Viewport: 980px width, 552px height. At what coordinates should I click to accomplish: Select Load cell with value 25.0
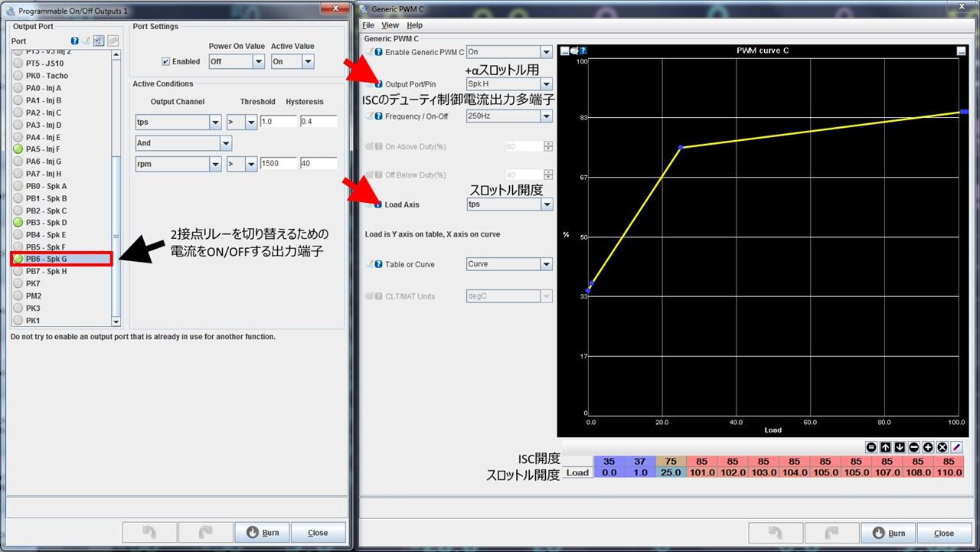[671, 473]
